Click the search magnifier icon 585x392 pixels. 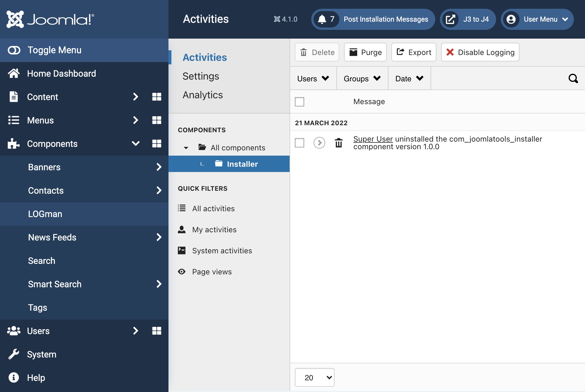point(573,78)
